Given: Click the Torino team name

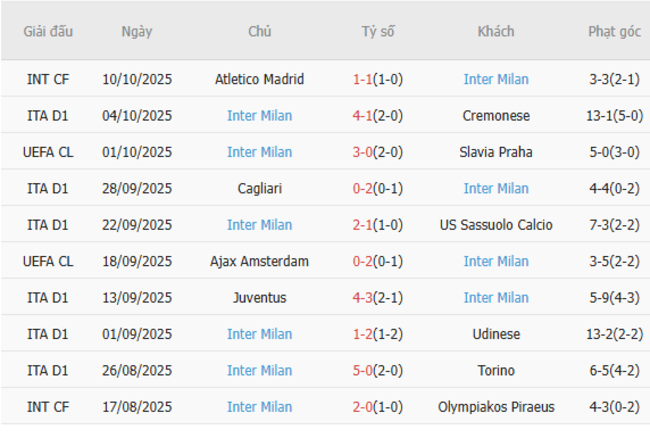Looking at the screenshot, I should tap(496, 371).
